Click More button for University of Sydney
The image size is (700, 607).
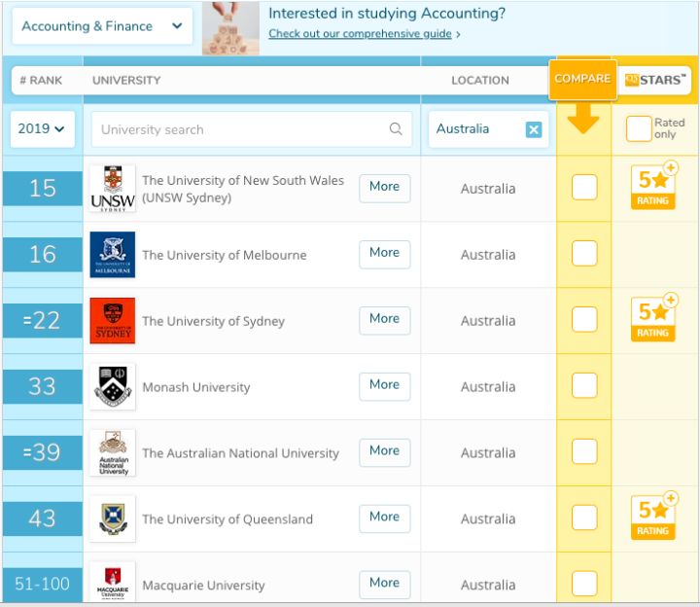[x=384, y=319]
